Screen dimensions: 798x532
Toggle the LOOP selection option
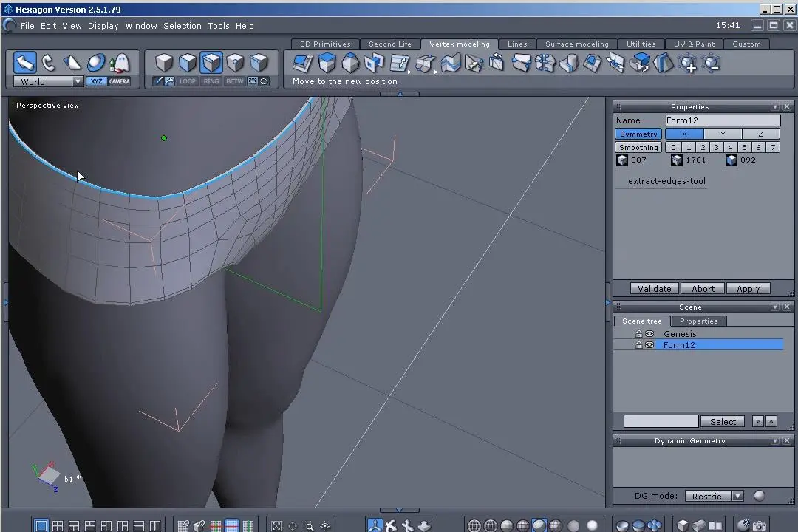tap(187, 81)
